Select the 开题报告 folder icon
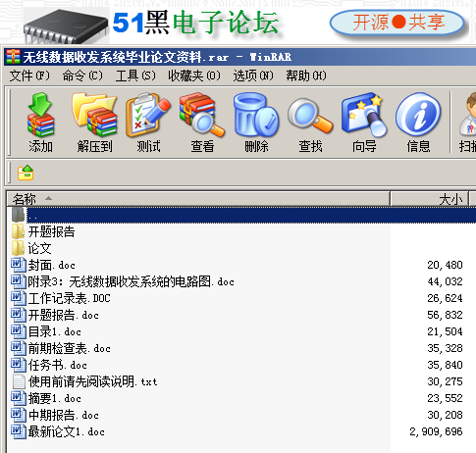 tap(18, 231)
